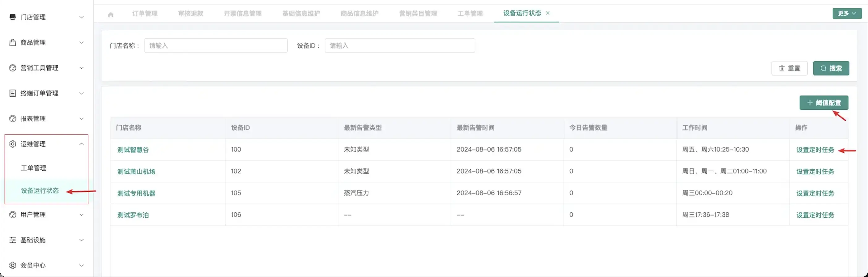
Task: Select 工单管理 in the sidebar submenu
Action: click(33, 168)
